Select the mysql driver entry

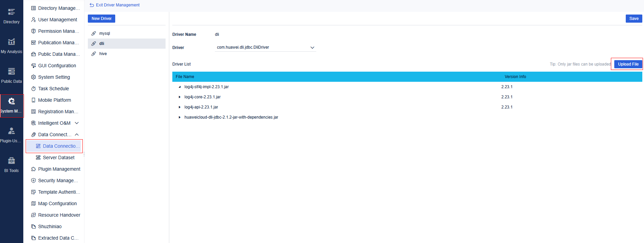[127, 33]
